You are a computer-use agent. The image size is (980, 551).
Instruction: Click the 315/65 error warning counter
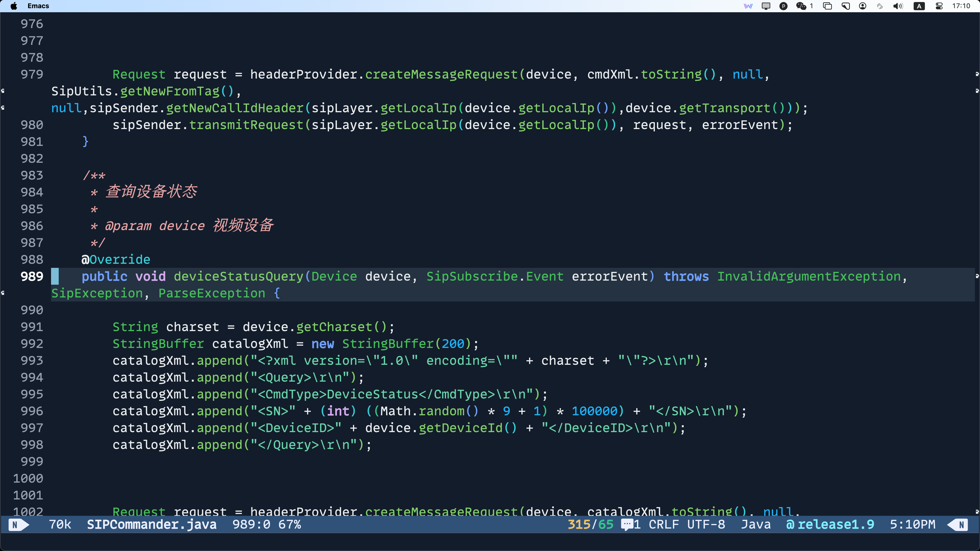click(x=591, y=525)
